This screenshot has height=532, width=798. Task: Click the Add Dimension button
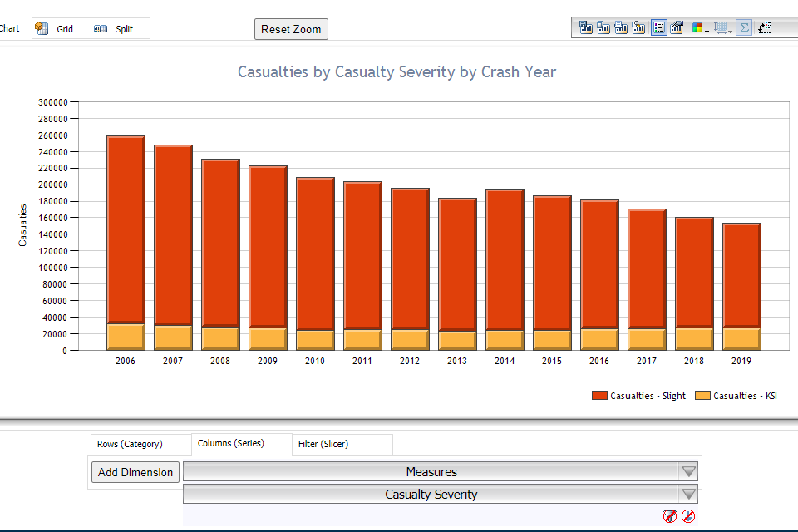tap(135, 472)
